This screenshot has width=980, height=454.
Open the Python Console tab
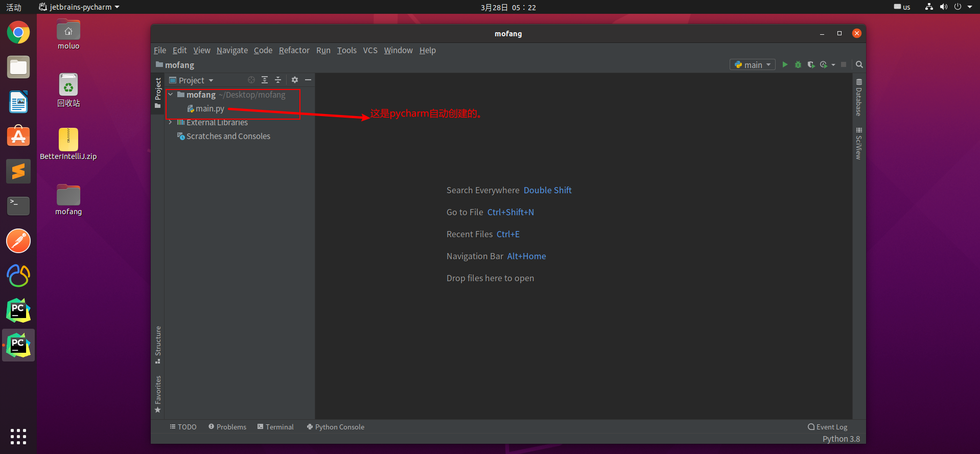coord(335,427)
